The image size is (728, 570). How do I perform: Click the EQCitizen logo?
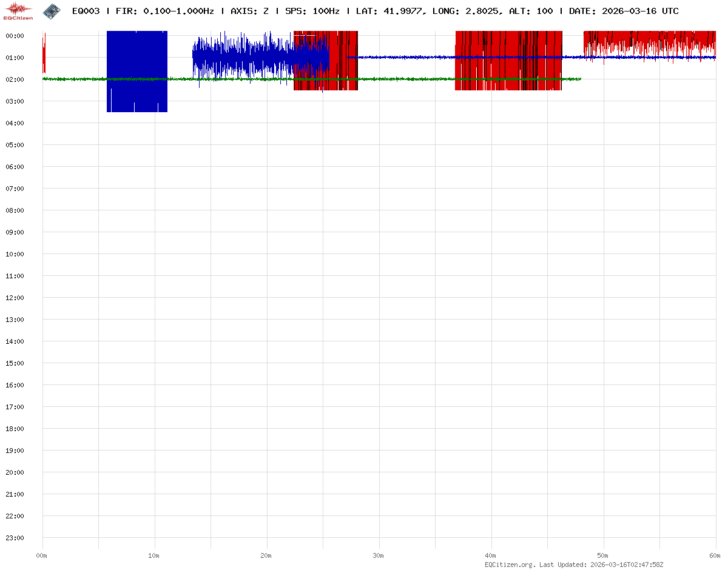pyautogui.click(x=18, y=11)
